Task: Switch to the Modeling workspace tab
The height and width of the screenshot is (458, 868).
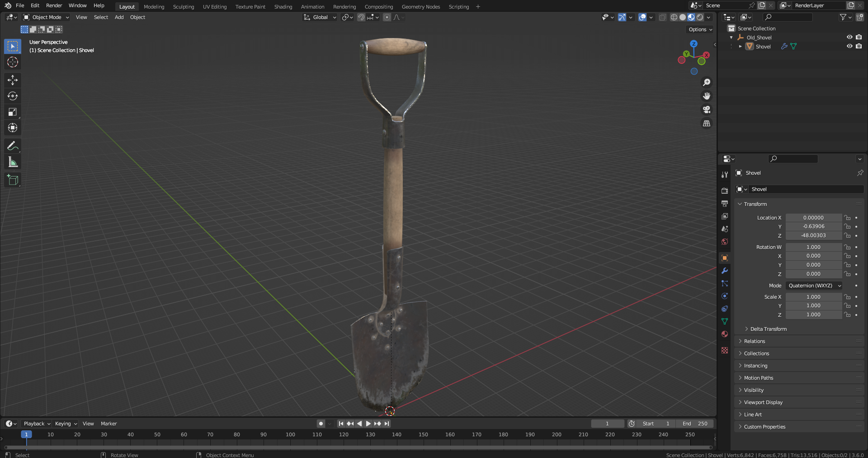Action: [154, 7]
